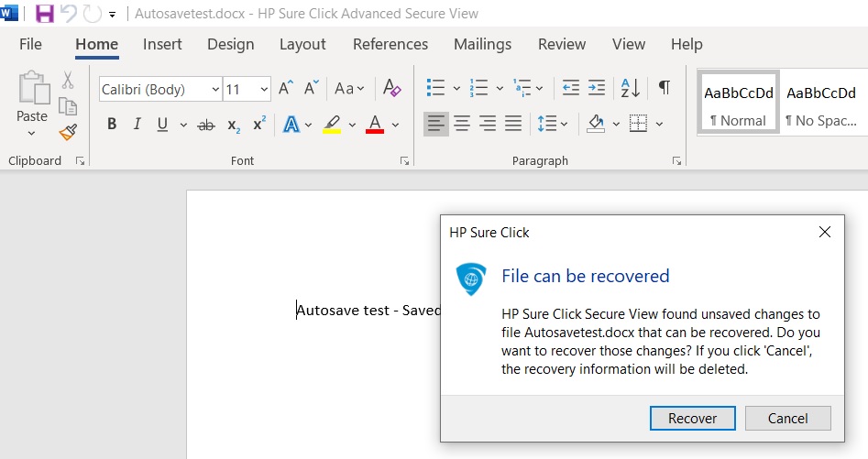Click the Shading paint bucket

pos(596,124)
